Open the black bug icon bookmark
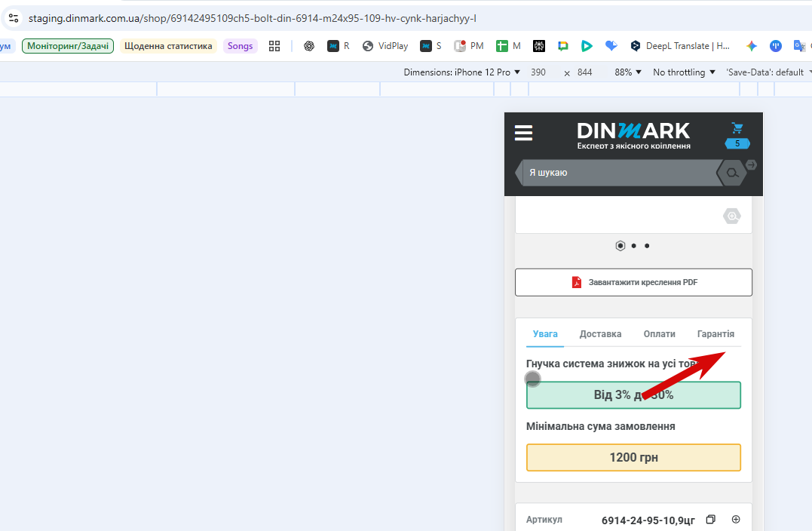Image resolution: width=812 pixels, height=531 pixels. pyautogui.click(x=538, y=46)
